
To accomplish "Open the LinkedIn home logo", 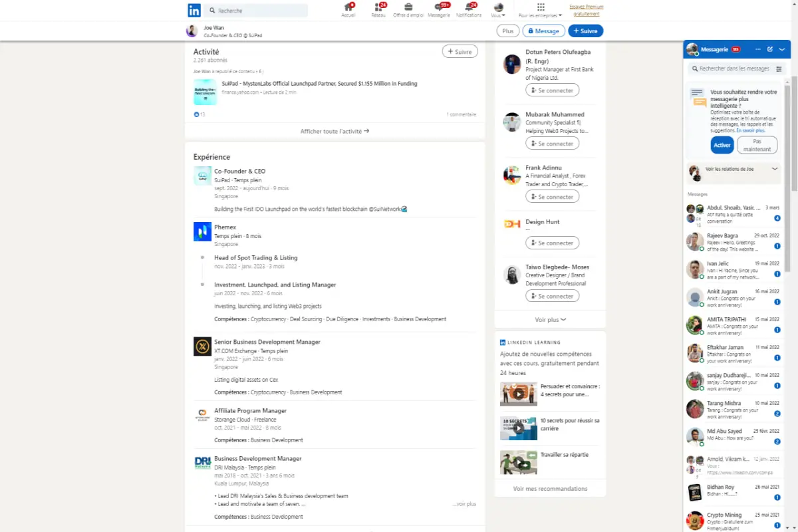I will pyautogui.click(x=194, y=11).
